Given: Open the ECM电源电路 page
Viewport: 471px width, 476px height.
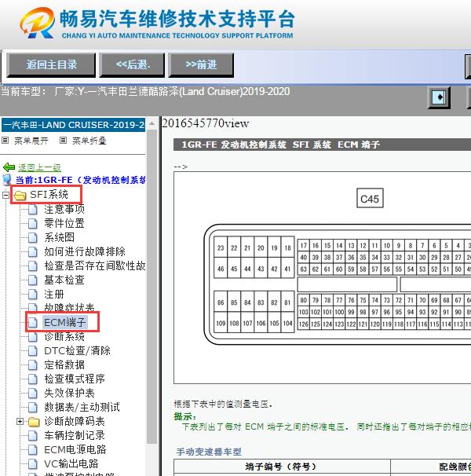Looking at the screenshot, I should pos(75,449).
